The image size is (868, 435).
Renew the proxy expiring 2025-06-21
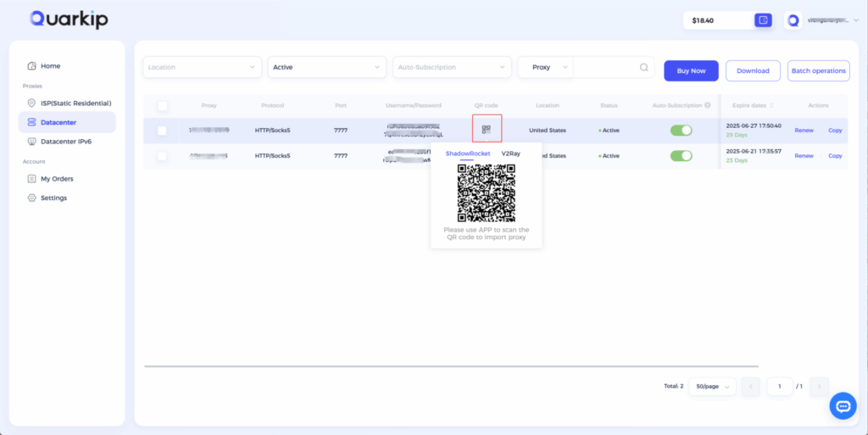click(x=804, y=156)
